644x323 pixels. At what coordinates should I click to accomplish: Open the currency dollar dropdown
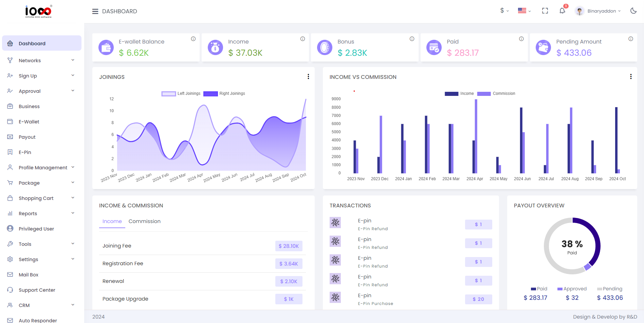coord(504,11)
